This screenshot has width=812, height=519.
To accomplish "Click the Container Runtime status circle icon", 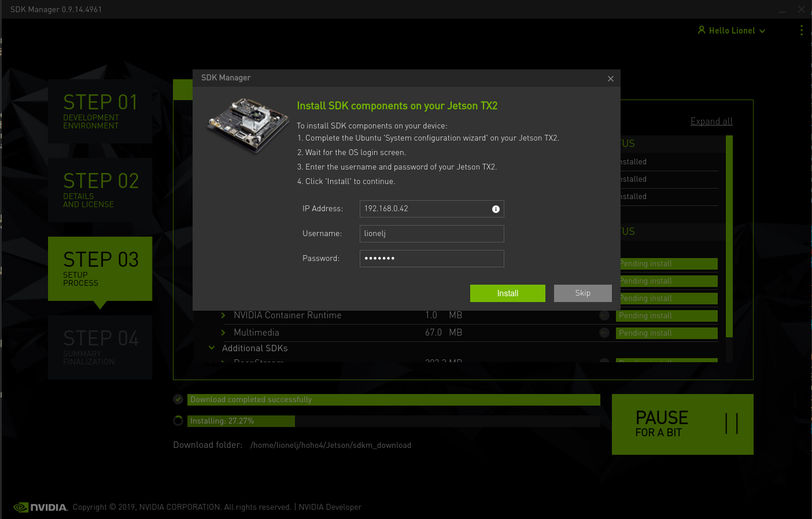I will tap(604, 315).
